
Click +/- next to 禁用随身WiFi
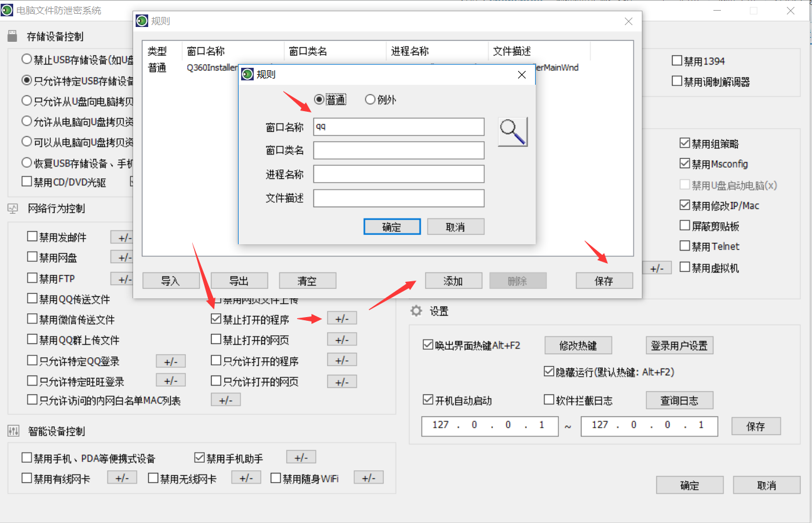pos(369,478)
